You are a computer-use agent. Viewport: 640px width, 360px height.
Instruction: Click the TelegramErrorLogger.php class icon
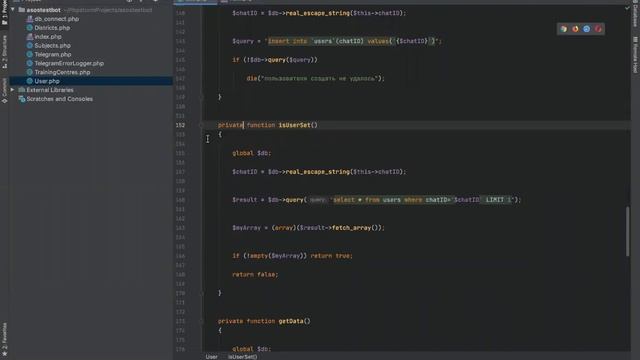(x=29, y=63)
